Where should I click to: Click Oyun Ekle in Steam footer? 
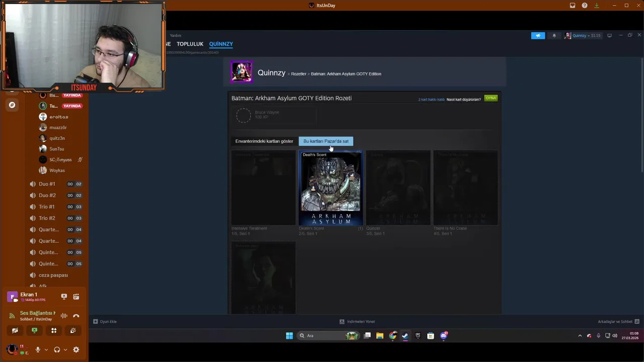coord(105,321)
